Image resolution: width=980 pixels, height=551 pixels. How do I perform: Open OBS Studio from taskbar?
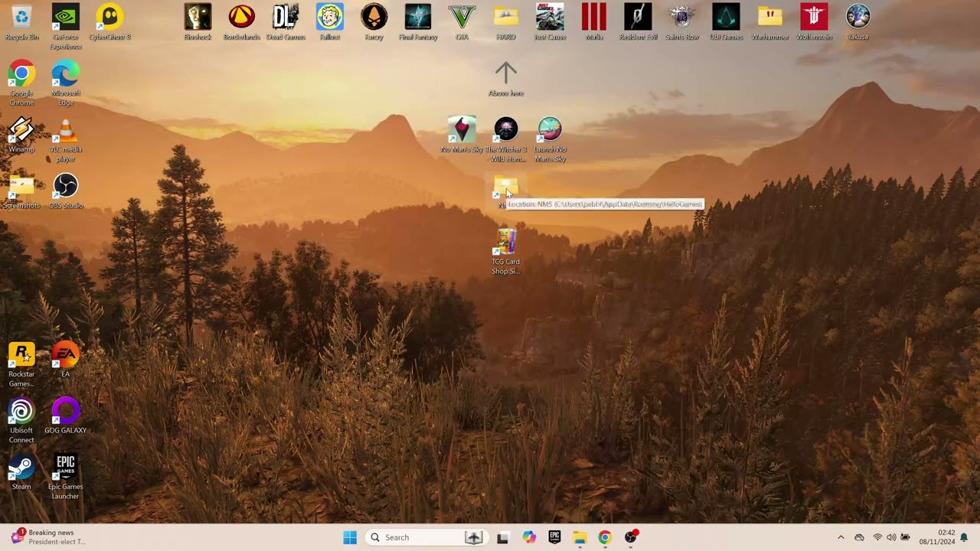631,537
